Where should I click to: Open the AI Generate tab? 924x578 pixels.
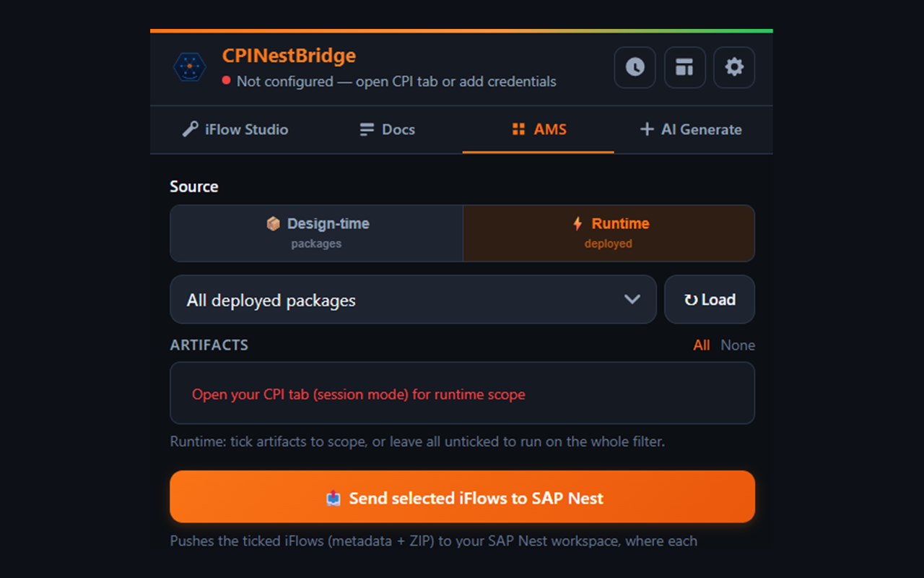691,129
